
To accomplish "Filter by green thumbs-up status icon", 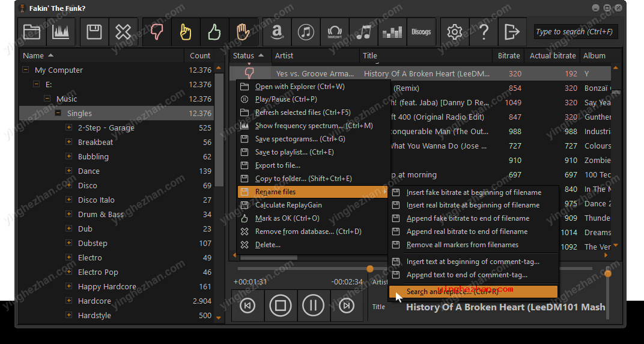I will coord(214,32).
